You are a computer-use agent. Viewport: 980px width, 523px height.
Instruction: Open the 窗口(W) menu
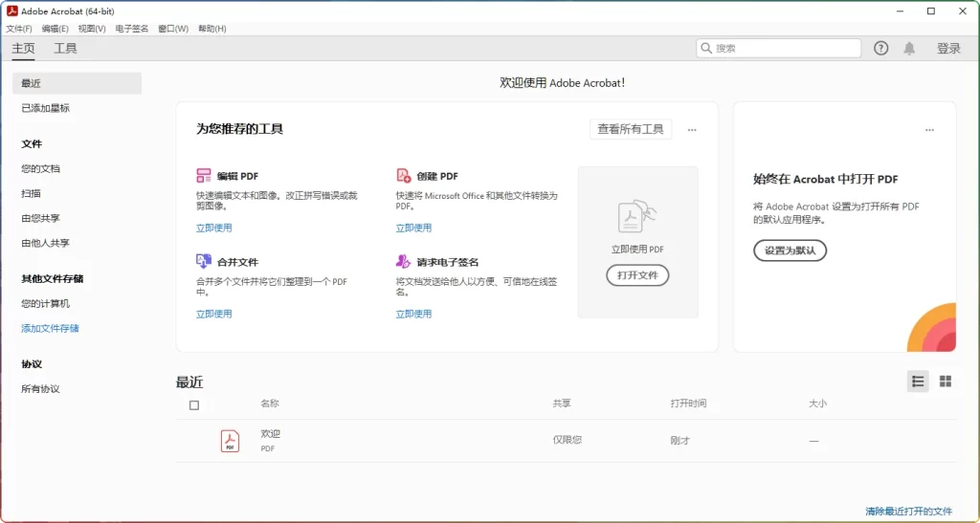[x=173, y=29]
